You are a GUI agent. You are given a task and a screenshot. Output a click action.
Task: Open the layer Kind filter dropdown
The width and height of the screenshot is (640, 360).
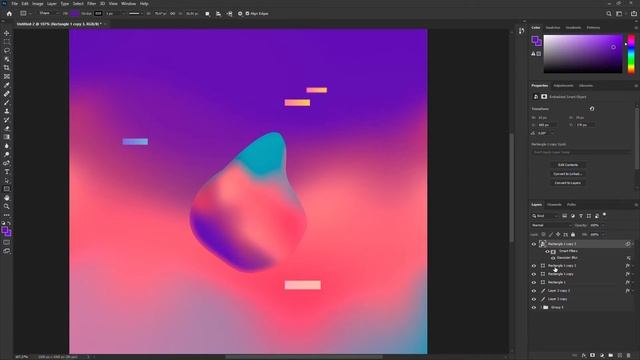tap(545, 216)
